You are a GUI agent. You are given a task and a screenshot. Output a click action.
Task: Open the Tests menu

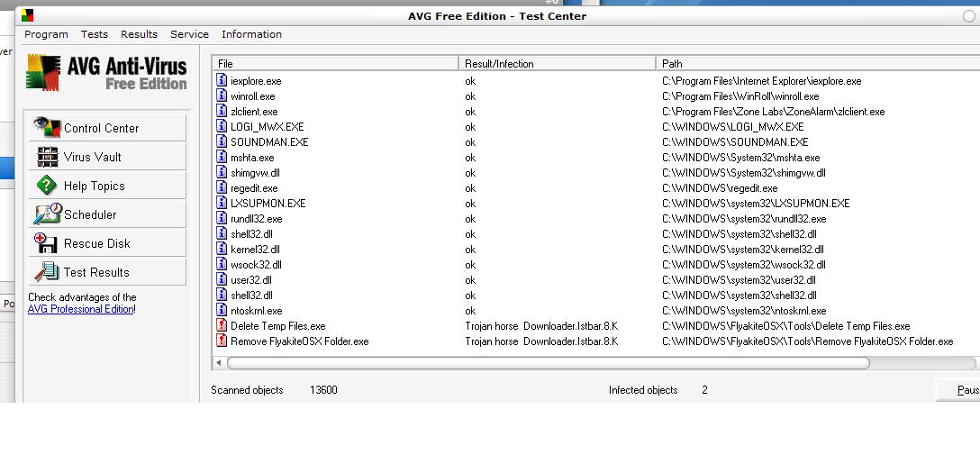click(x=95, y=34)
